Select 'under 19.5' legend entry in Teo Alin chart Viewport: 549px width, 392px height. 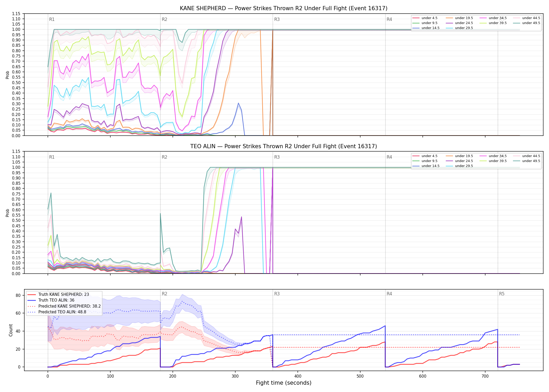(459, 156)
